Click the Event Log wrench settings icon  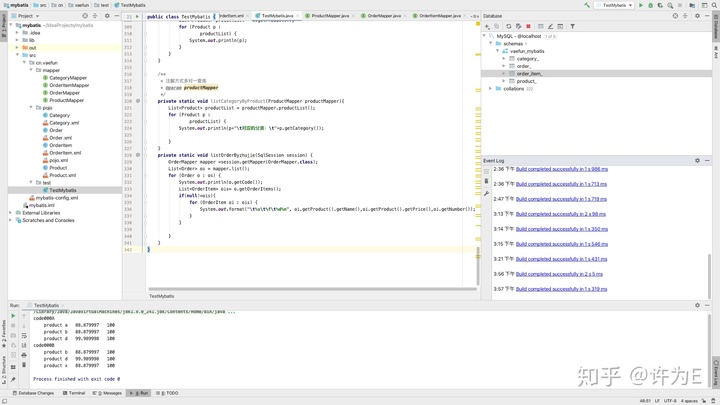pos(486,193)
